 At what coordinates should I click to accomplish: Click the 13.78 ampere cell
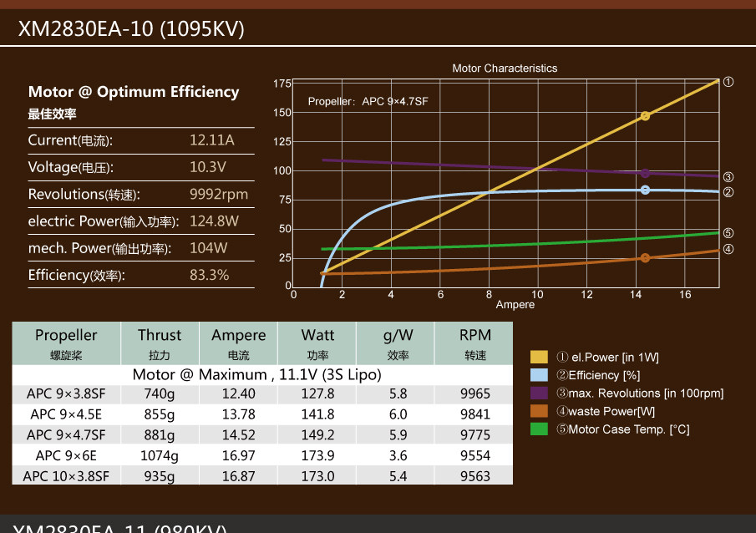239,414
